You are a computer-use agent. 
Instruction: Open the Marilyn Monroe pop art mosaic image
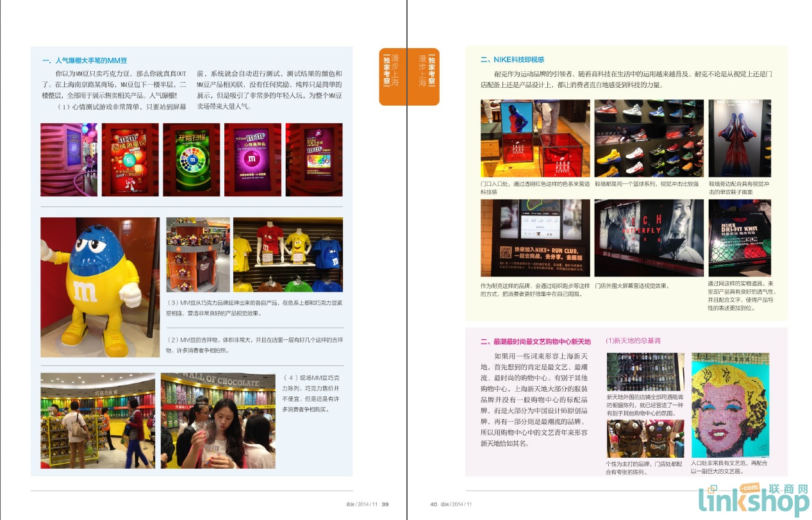[x=729, y=405]
